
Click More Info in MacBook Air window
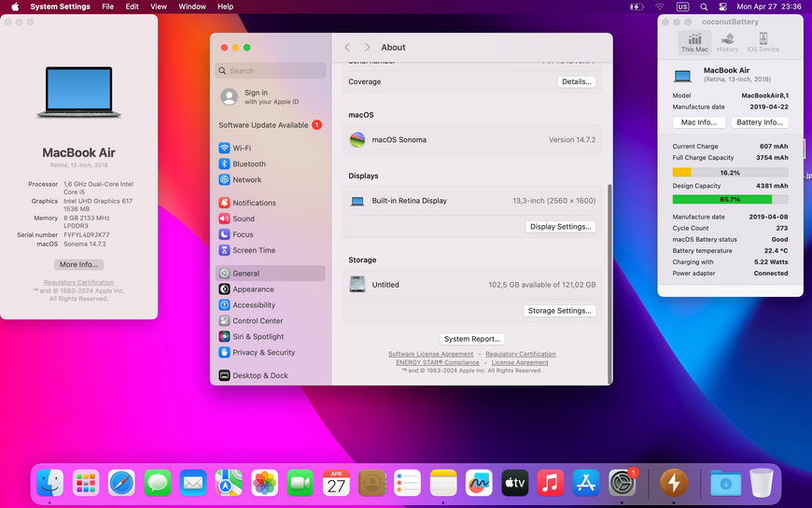click(78, 264)
